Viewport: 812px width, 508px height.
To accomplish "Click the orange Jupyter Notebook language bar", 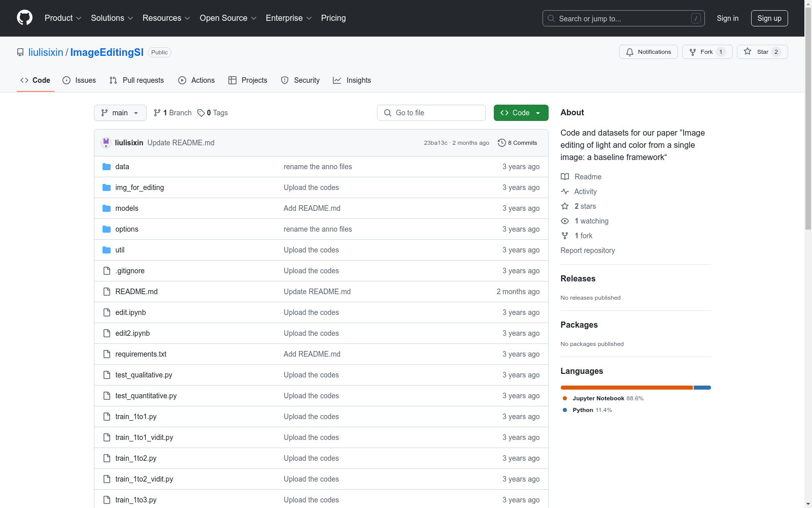I will (627, 388).
